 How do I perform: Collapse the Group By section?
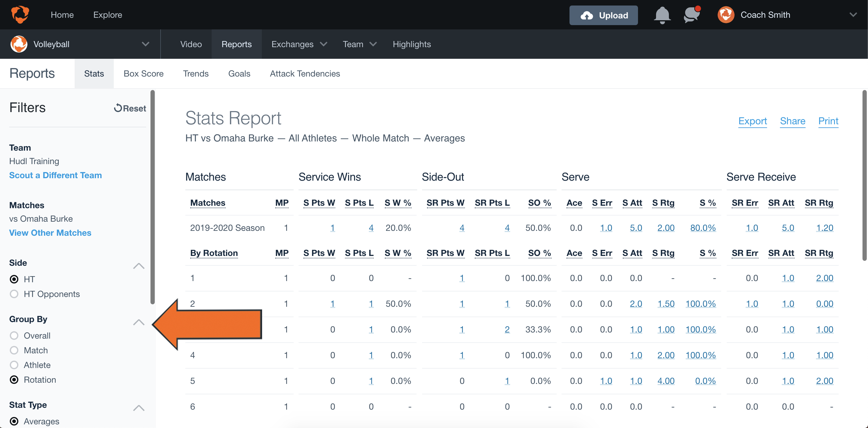coord(139,322)
